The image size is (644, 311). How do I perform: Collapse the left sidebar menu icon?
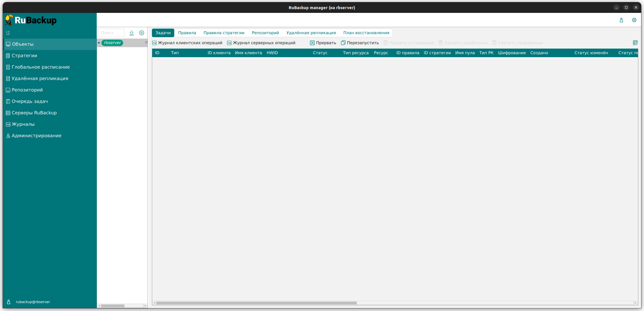click(x=8, y=33)
